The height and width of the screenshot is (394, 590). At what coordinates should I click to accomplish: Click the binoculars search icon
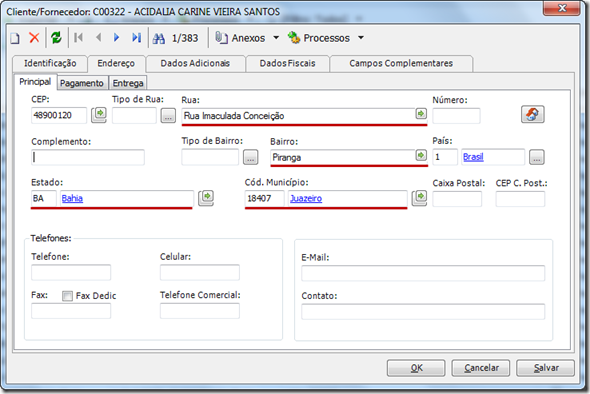(159, 38)
